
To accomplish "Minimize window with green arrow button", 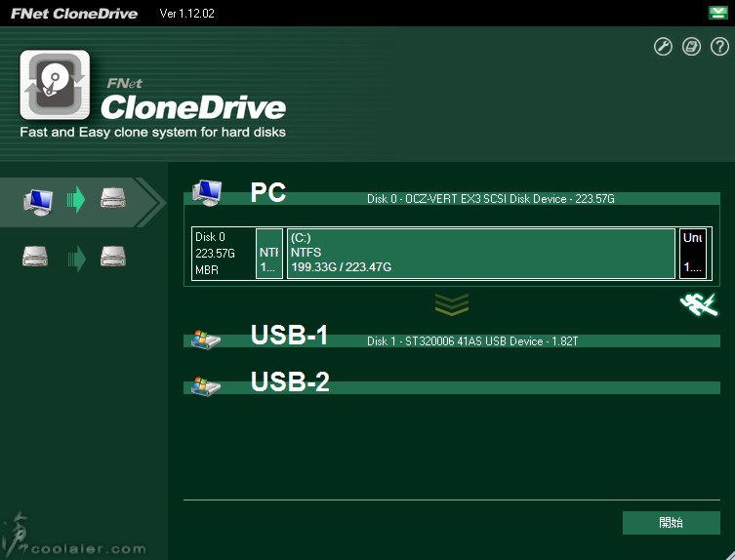I will coord(717,13).
